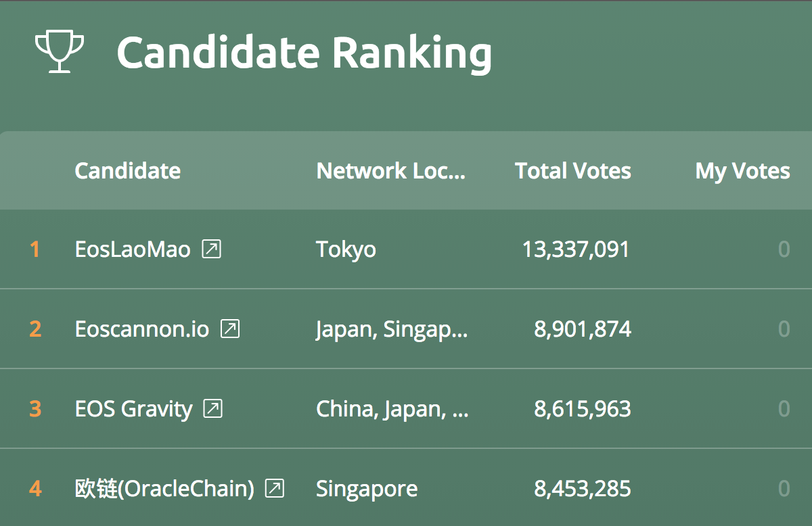Screen dimensions: 812x526
Task: Click the trophy icon beside Candidate Ranking
Action: point(60,53)
